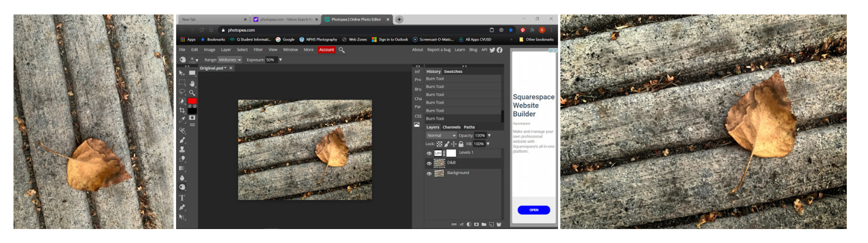The width and height of the screenshot is (868, 243).
Task: Toggle lock transparent pixels checker icon
Action: [439, 144]
